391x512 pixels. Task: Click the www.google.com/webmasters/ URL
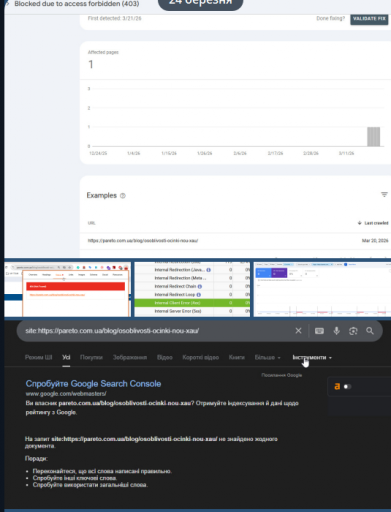tap(66, 394)
